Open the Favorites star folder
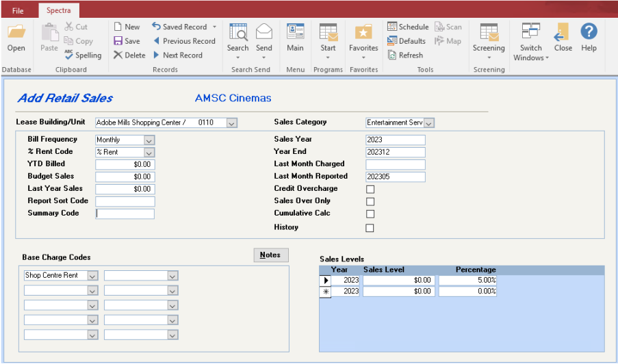This screenshot has height=364, width=618. point(363,32)
